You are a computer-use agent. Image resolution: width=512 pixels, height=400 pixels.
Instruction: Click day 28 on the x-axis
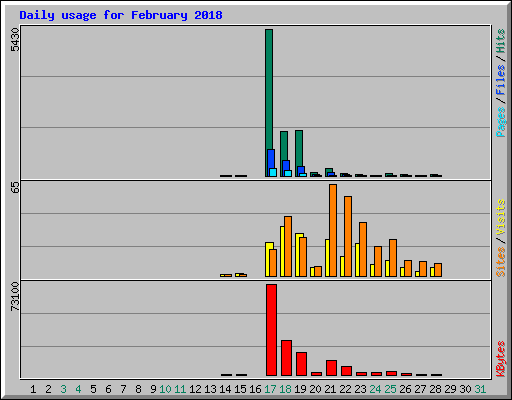tap(435, 389)
